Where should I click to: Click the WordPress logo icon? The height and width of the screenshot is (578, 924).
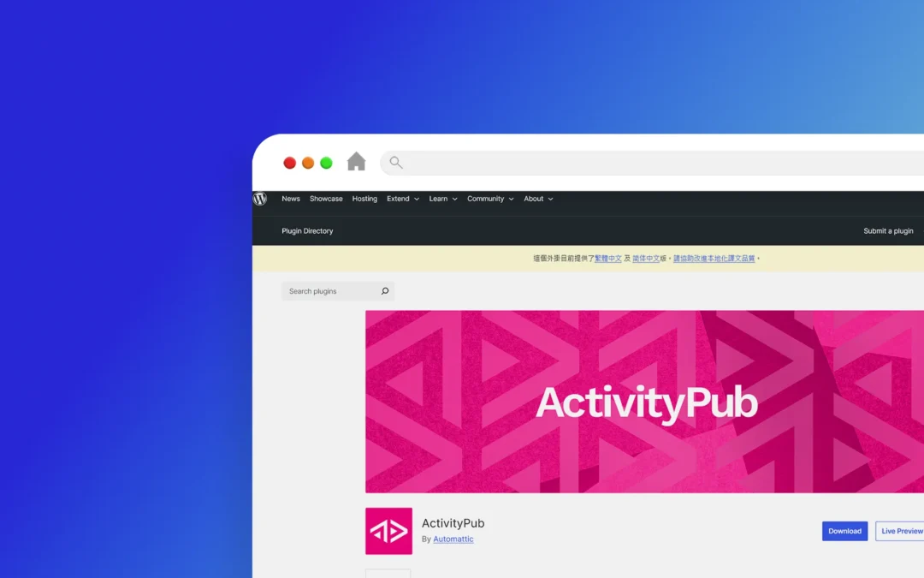pyautogui.click(x=260, y=199)
